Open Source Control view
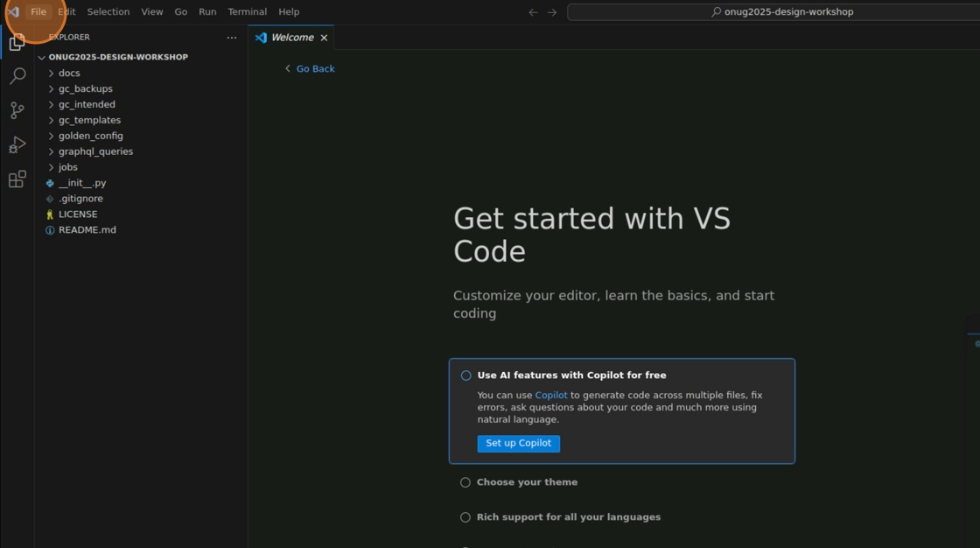The height and width of the screenshot is (548, 980). click(17, 110)
